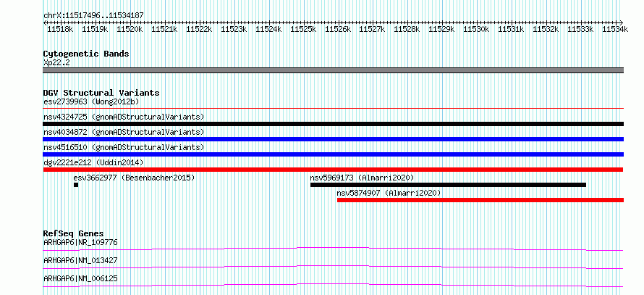The width and height of the screenshot is (644, 295).
Task: Click the 11534k ruler tick label
Action: coord(615,29)
